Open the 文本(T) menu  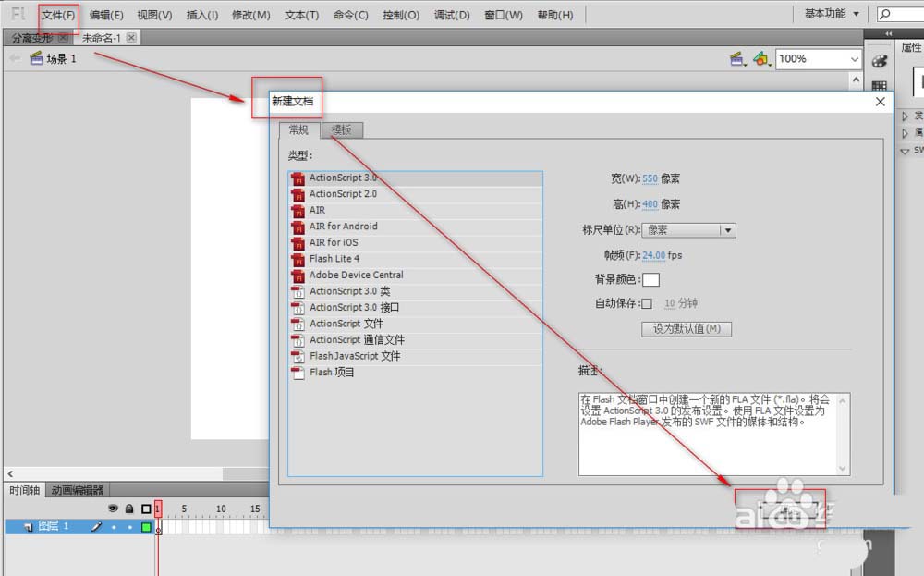pos(302,15)
